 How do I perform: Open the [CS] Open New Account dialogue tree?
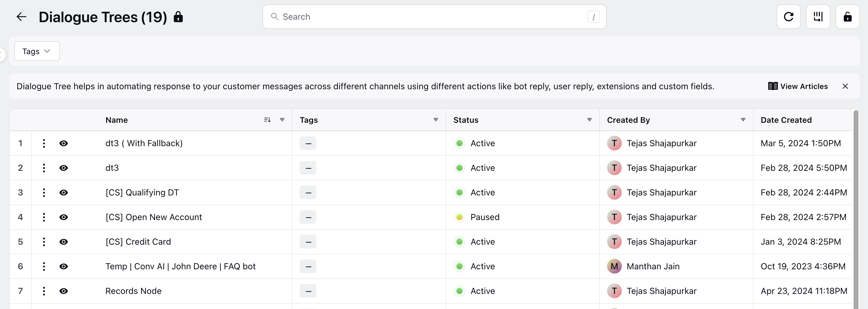pos(154,217)
